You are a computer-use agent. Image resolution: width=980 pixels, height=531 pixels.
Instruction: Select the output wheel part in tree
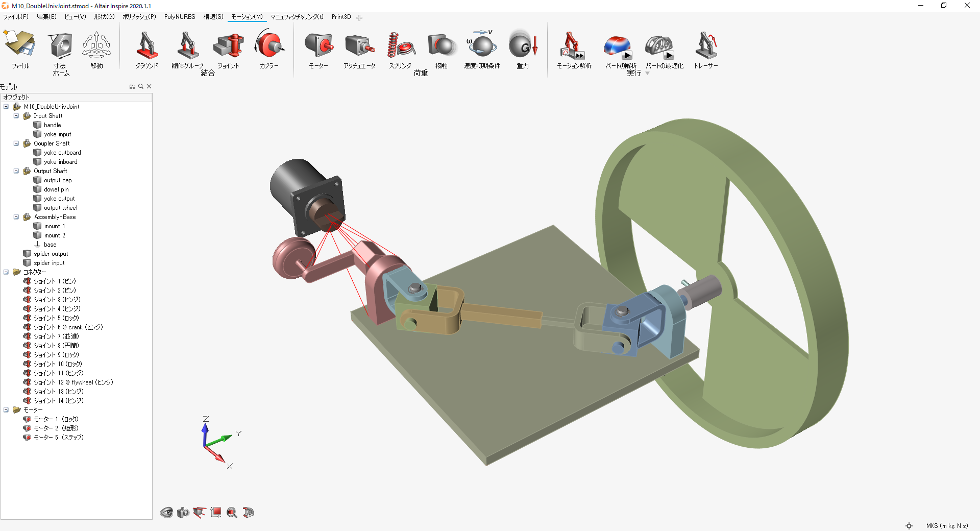(61, 208)
